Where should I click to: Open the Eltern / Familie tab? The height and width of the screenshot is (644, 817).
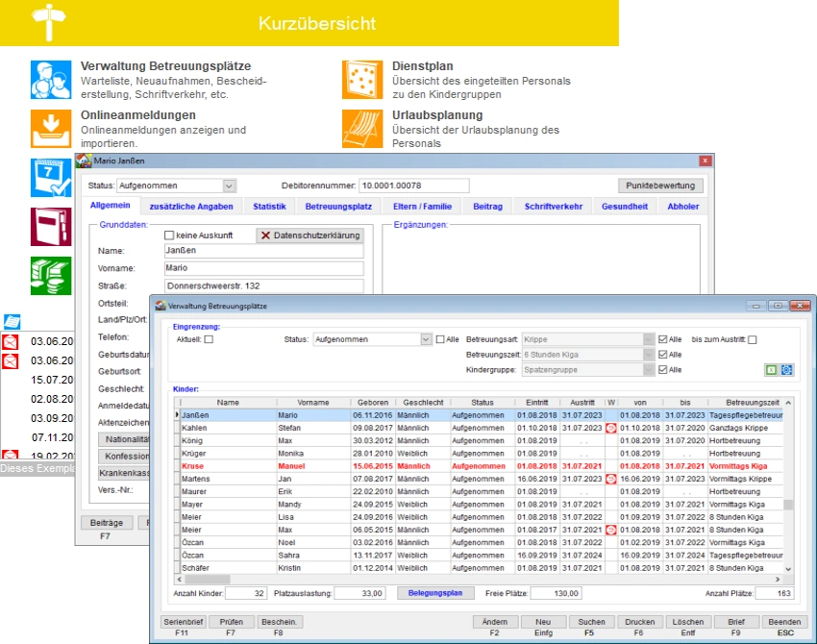click(423, 207)
